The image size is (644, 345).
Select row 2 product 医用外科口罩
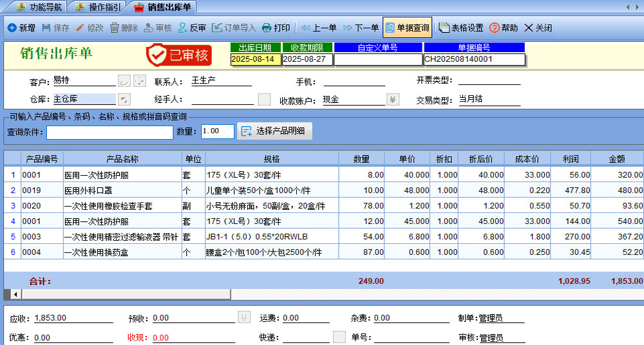(122, 191)
